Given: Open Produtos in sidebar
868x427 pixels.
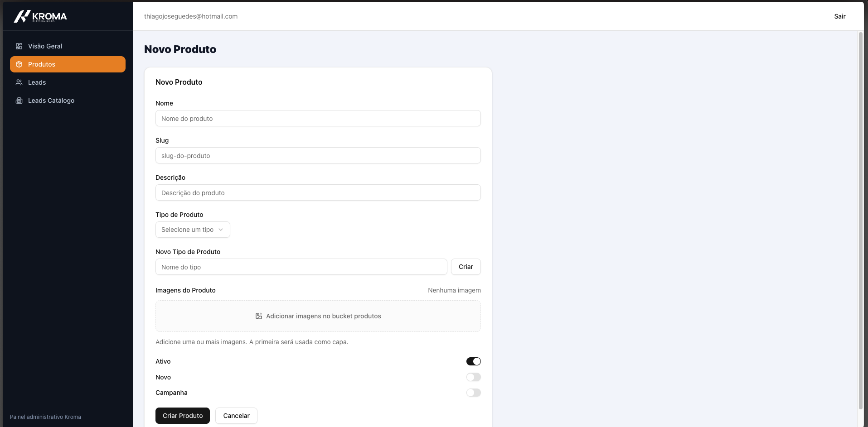Looking at the screenshot, I should click(x=68, y=64).
